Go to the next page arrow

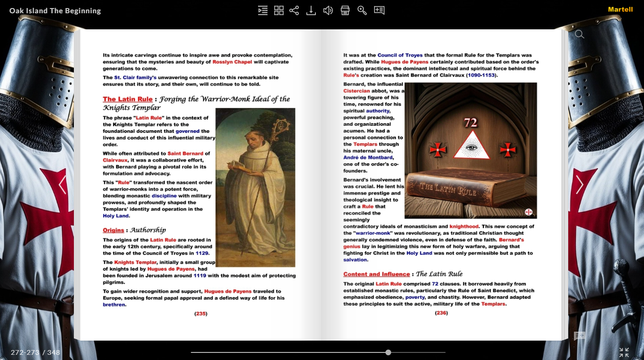pos(580,185)
